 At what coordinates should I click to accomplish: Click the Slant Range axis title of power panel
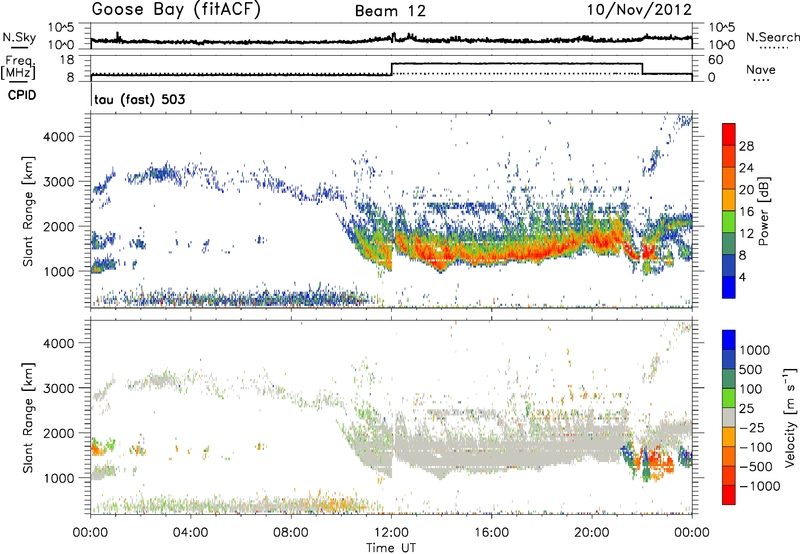click(x=28, y=211)
